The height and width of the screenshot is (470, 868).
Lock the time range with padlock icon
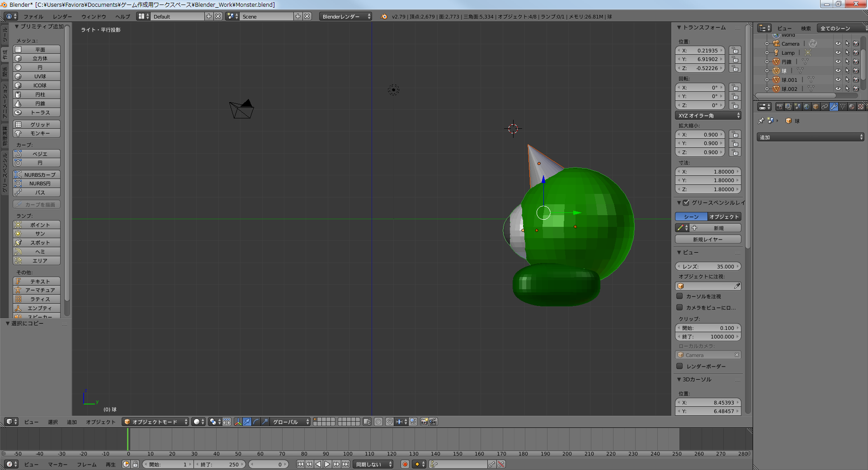(x=135, y=464)
